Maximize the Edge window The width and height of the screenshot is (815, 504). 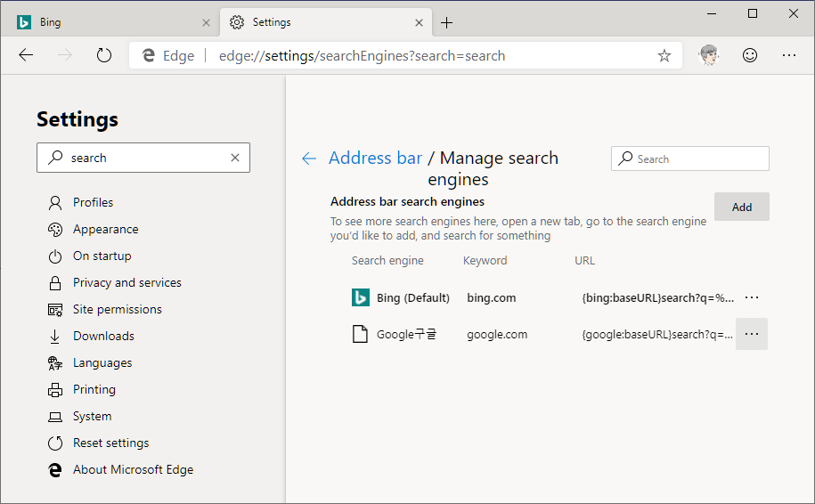click(x=752, y=13)
